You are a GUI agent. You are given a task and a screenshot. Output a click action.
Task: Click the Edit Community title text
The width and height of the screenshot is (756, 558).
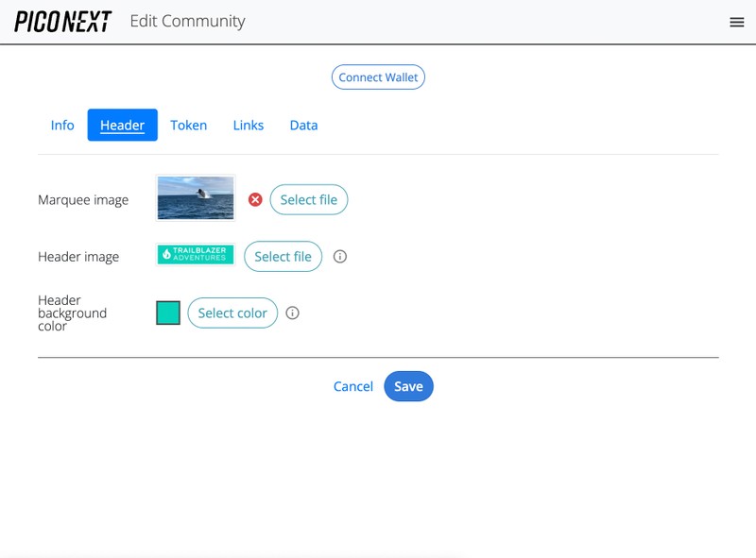point(187,21)
